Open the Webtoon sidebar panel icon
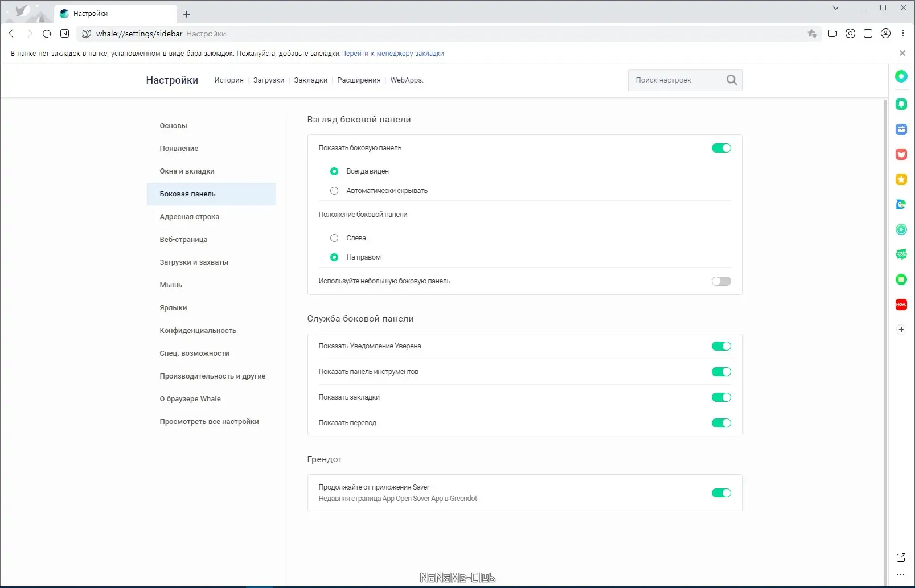The height and width of the screenshot is (588, 915). pos(901,254)
